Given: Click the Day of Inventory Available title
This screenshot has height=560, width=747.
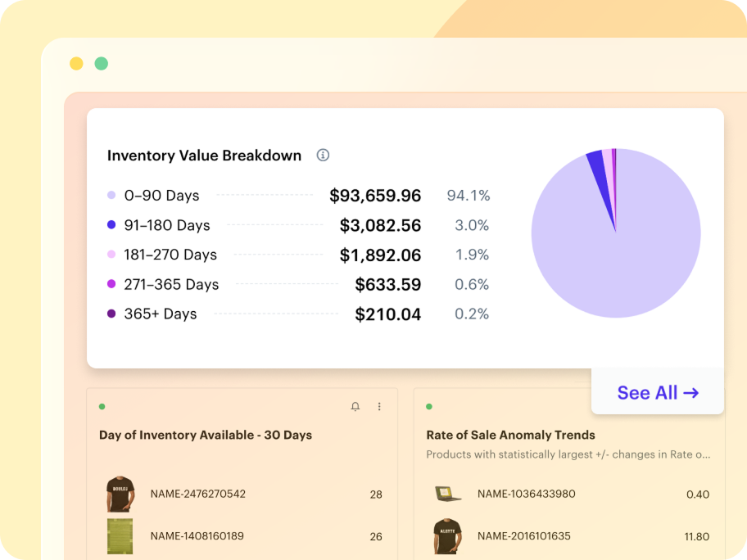Looking at the screenshot, I should coord(205,436).
